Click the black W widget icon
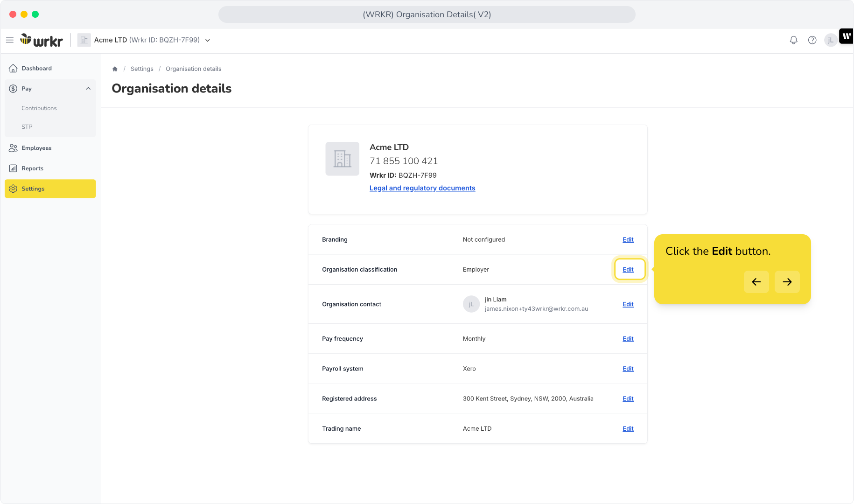This screenshot has width=854, height=504. pos(847,36)
